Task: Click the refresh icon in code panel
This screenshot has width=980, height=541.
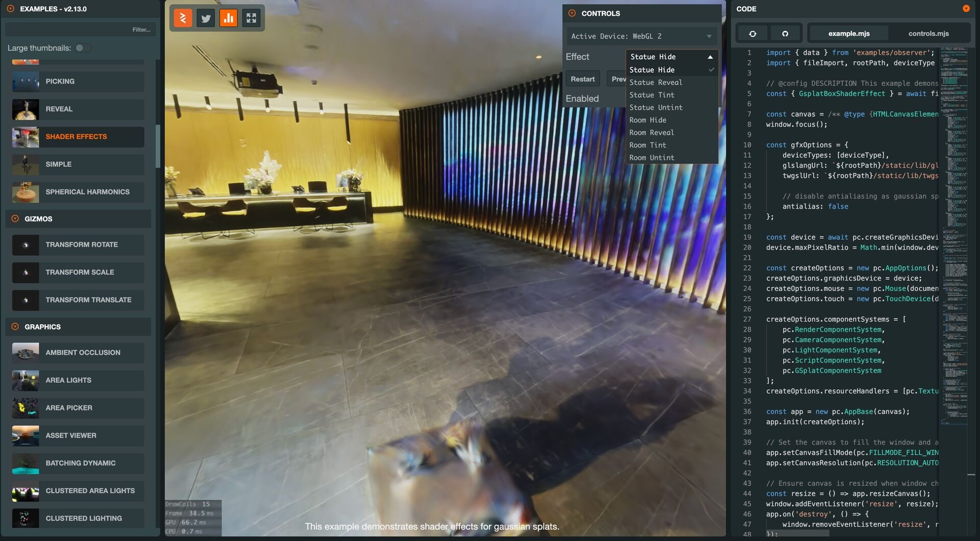Action: coord(752,34)
